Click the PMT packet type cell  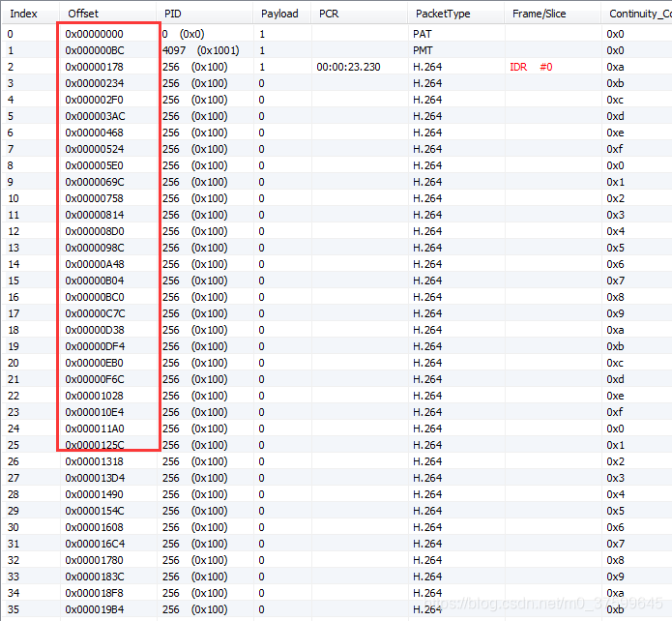coord(423,50)
